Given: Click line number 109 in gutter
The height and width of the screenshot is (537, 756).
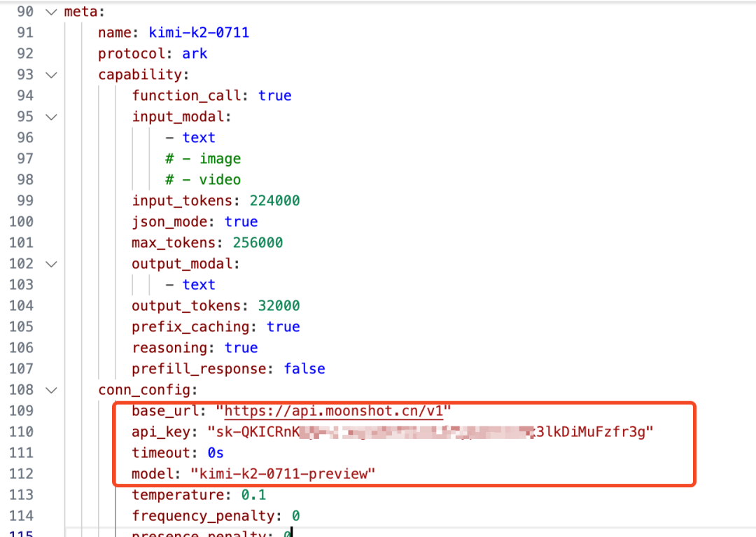Looking at the screenshot, I should (21, 411).
